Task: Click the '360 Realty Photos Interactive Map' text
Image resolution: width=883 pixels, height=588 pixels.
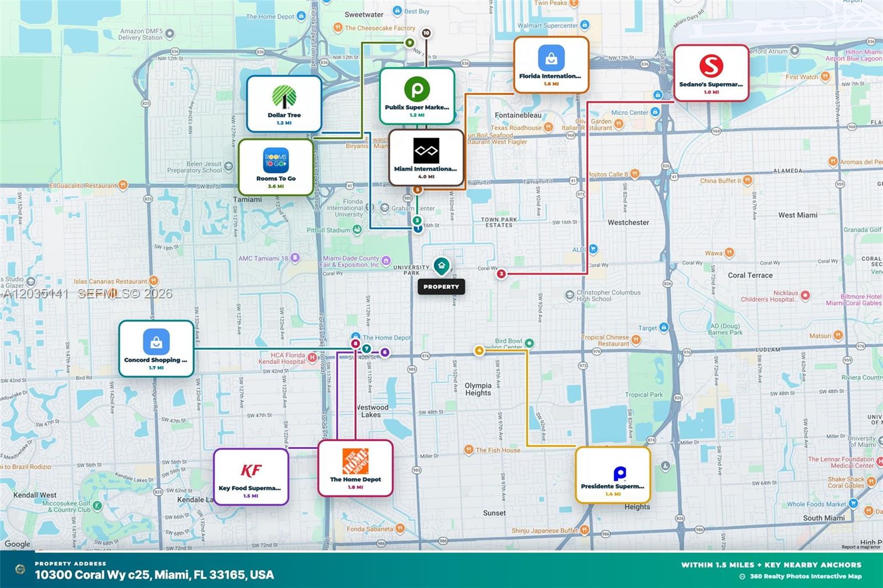Action: click(805, 576)
